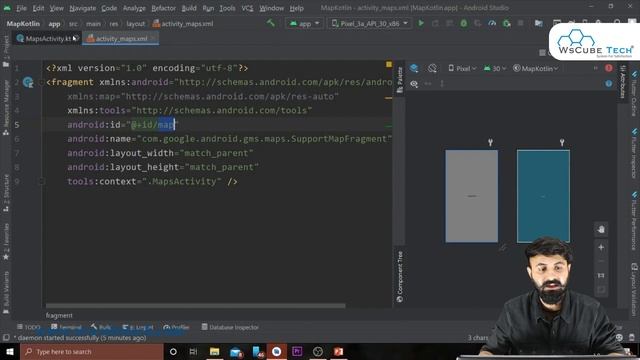This screenshot has width=640, height=360.
Task: Click the Windows Start button
Action: coord(10,351)
